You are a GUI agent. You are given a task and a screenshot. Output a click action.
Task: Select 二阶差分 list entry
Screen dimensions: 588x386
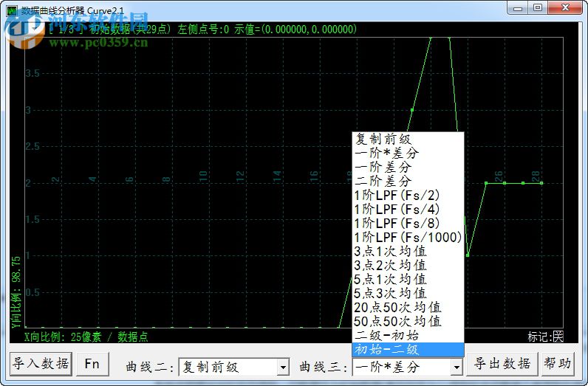coord(408,181)
